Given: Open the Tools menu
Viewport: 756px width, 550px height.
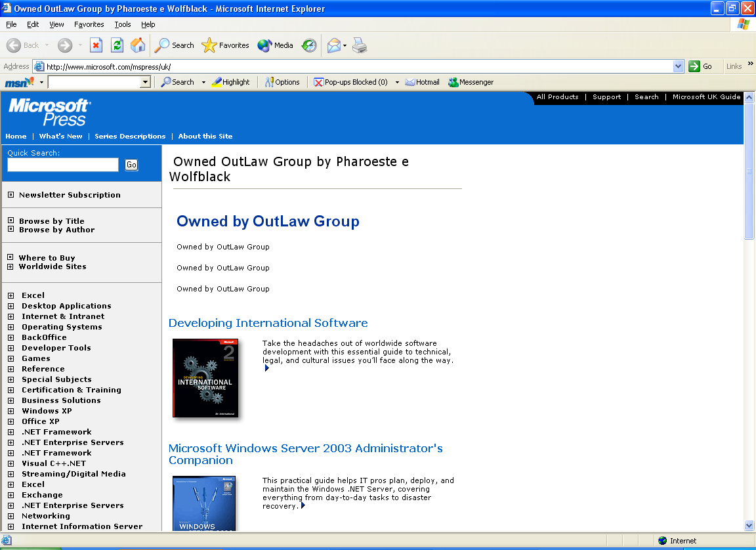Looking at the screenshot, I should pyautogui.click(x=123, y=24).
